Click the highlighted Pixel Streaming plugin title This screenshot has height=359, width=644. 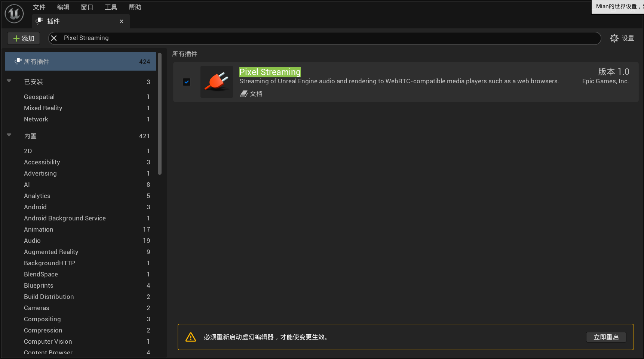click(270, 72)
